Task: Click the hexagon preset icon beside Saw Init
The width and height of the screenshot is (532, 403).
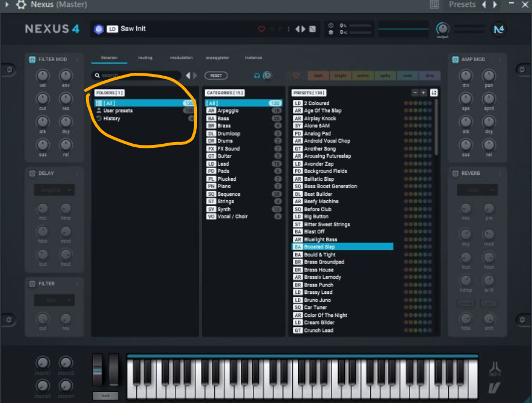Action: (99, 29)
